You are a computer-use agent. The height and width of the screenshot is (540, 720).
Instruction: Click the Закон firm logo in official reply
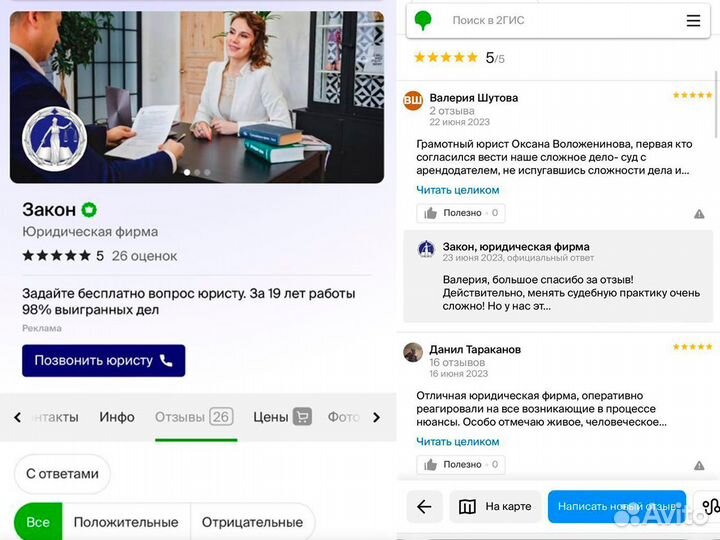pyautogui.click(x=426, y=249)
